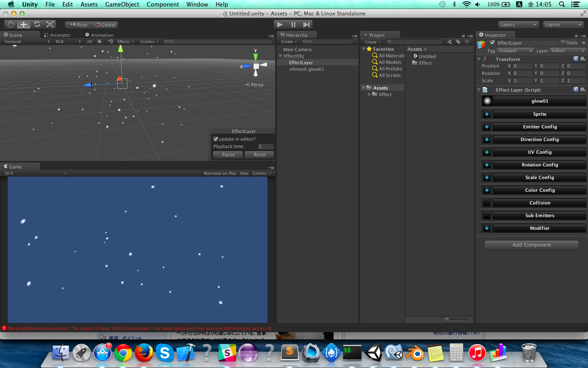Image resolution: width=588 pixels, height=368 pixels.
Task: Click the Pause playback button in toolbar
Action: pos(293,25)
